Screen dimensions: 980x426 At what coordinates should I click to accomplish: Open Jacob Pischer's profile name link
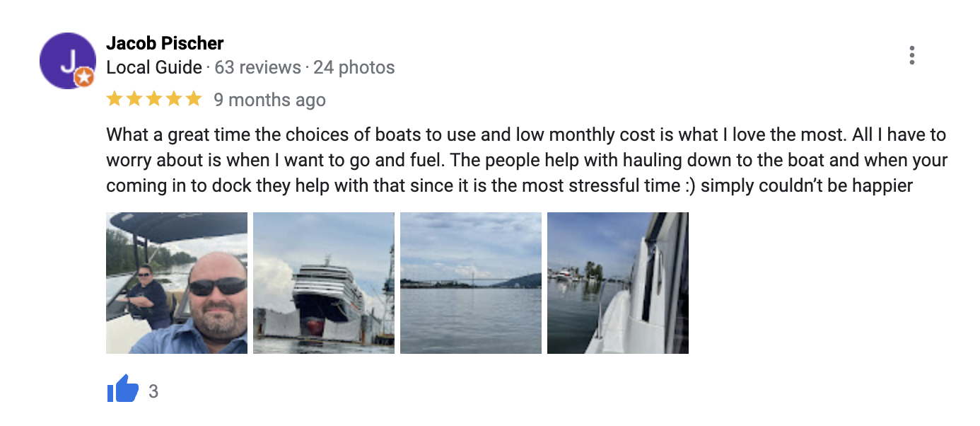pyautogui.click(x=165, y=43)
